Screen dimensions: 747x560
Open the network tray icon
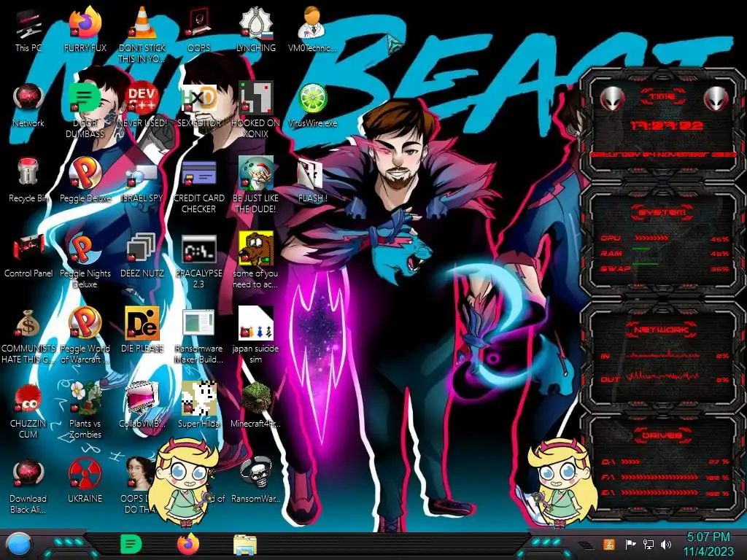[648, 544]
